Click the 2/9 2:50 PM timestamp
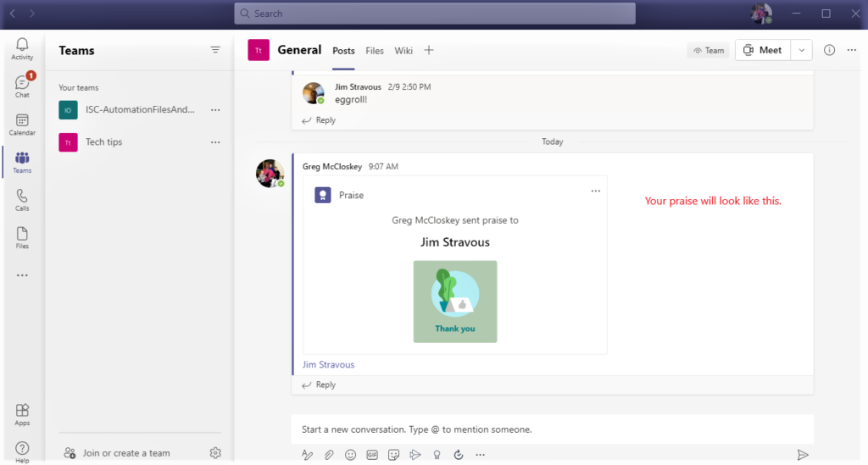Screen dimensions: 868x465 [409, 86]
